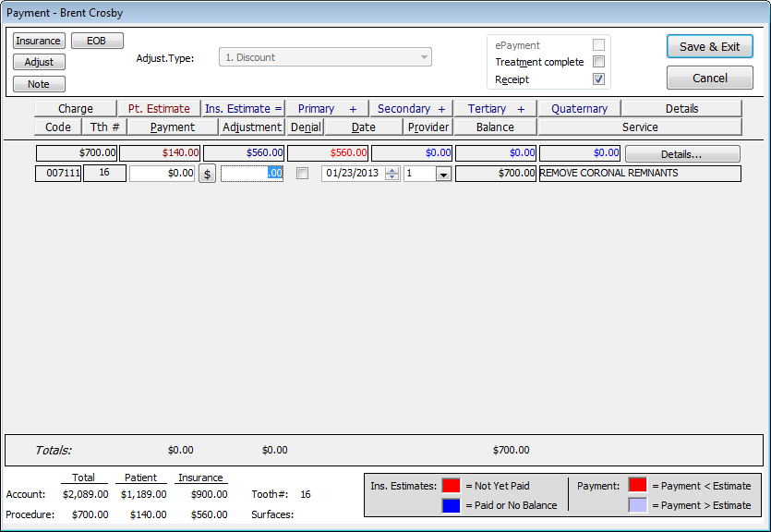Expand the Provider dropdown arrow
This screenshot has width=771, height=532.
[x=443, y=174]
